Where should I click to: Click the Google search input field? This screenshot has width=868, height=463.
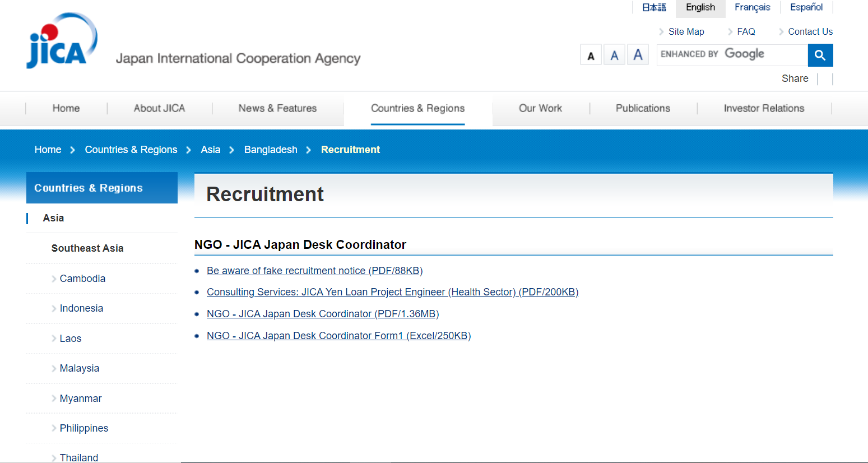coord(732,55)
